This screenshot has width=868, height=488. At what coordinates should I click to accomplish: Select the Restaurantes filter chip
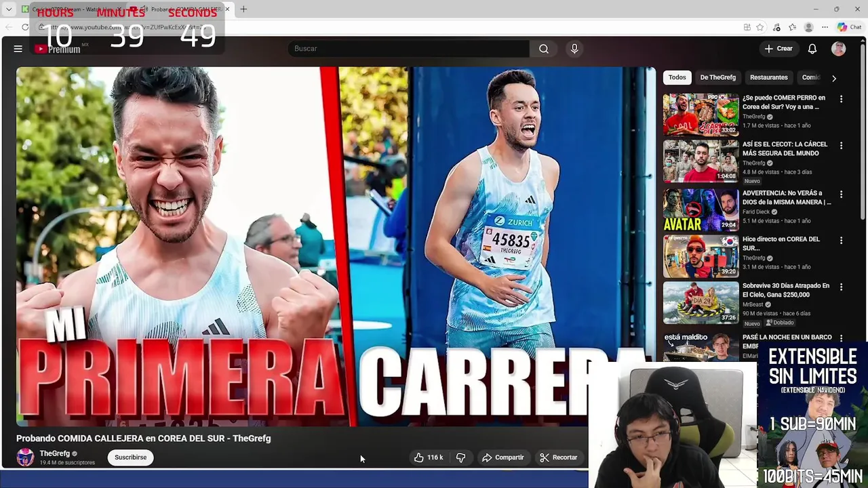768,77
